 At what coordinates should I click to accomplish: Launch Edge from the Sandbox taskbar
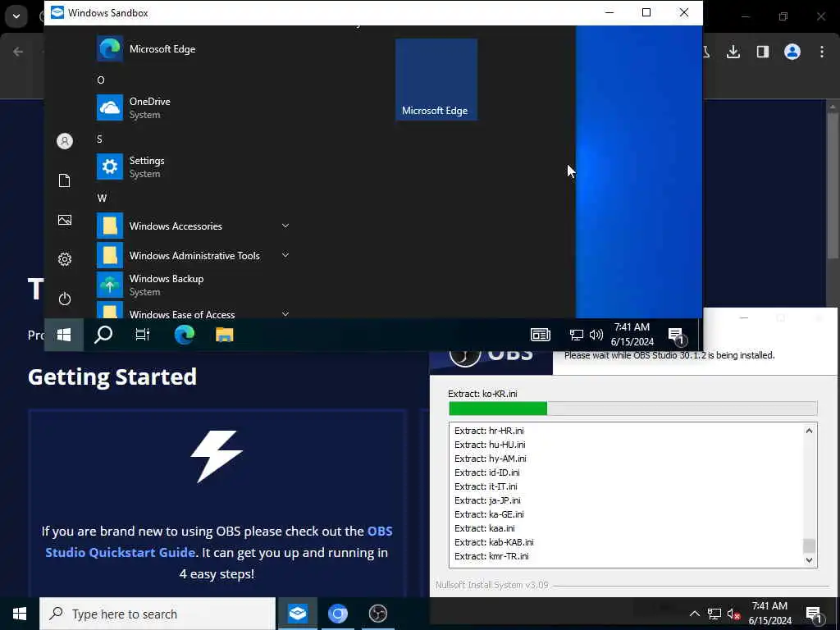tap(185, 335)
